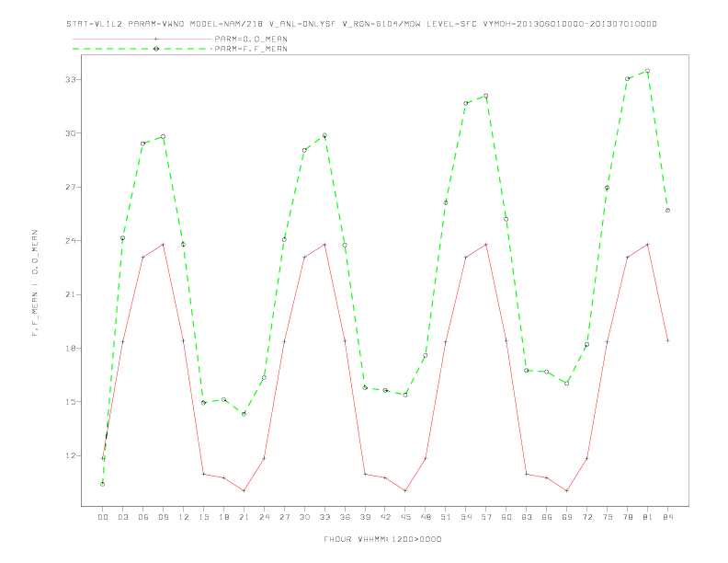Click x-axis forecast hour label 12
This screenshot has width=728, height=563.
click(184, 517)
